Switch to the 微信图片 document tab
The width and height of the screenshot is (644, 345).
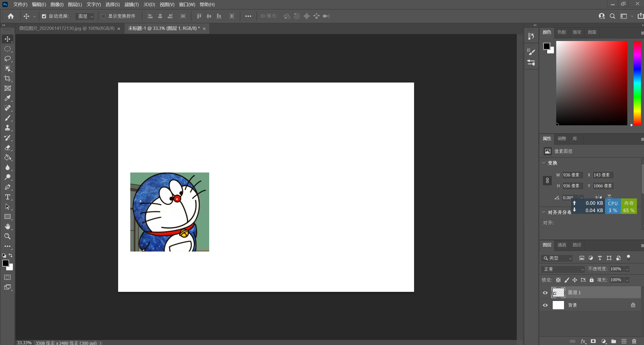67,28
